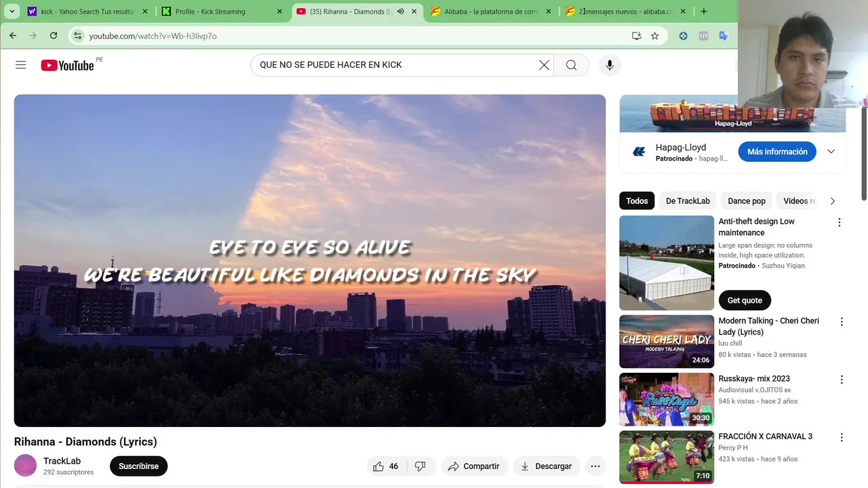Open Russkaya- mix 2023 video title
Viewport: 868px width, 488px height.
754,379
